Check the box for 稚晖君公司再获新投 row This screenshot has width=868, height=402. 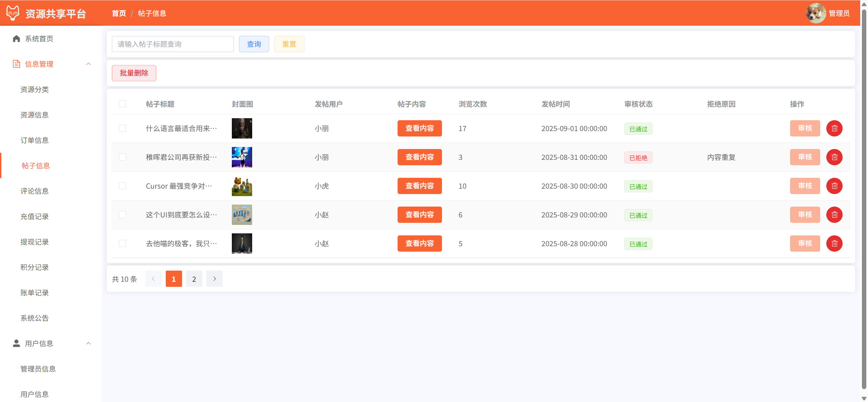(122, 157)
